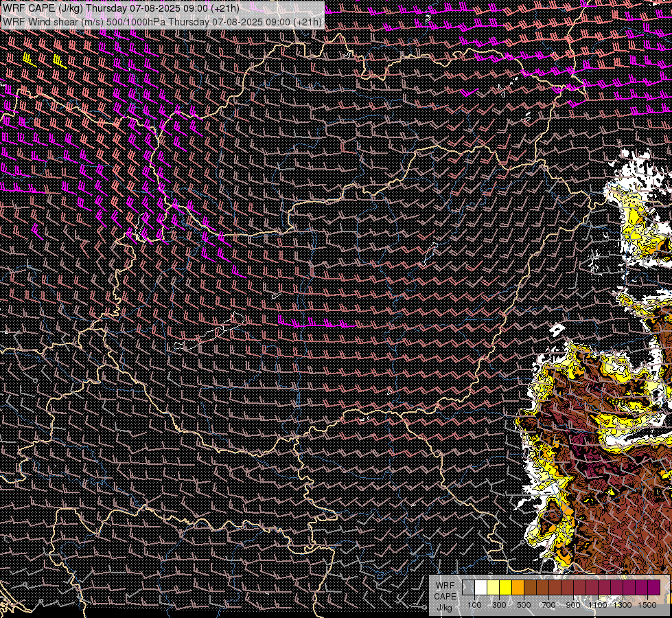Click the CAPE word in the legend

(x=445, y=597)
